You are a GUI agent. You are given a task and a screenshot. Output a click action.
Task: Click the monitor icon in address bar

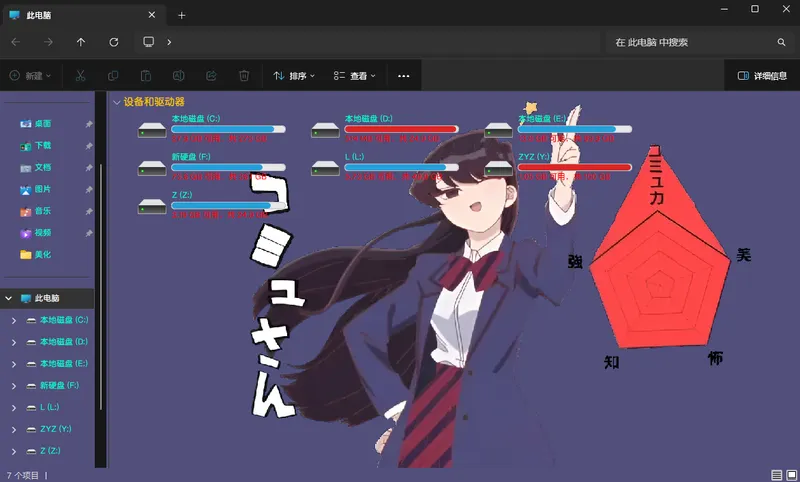coord(148,42)
